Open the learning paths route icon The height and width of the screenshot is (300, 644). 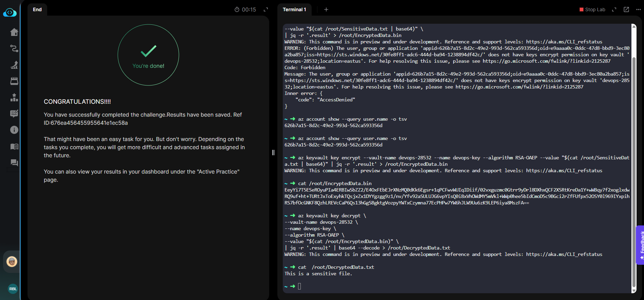(14, 48)
